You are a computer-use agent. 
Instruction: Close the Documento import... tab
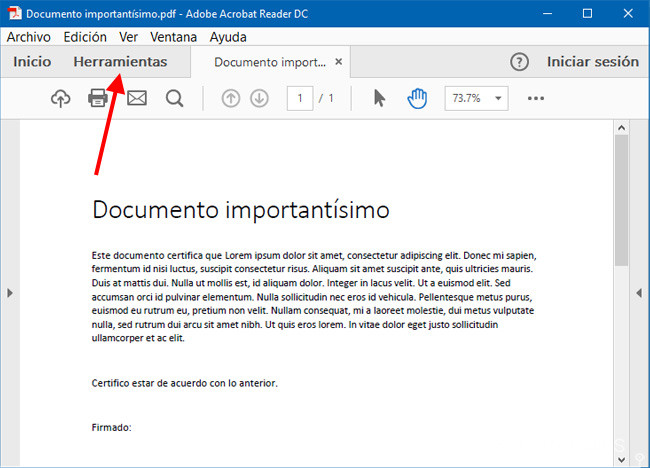pos(339,62)
